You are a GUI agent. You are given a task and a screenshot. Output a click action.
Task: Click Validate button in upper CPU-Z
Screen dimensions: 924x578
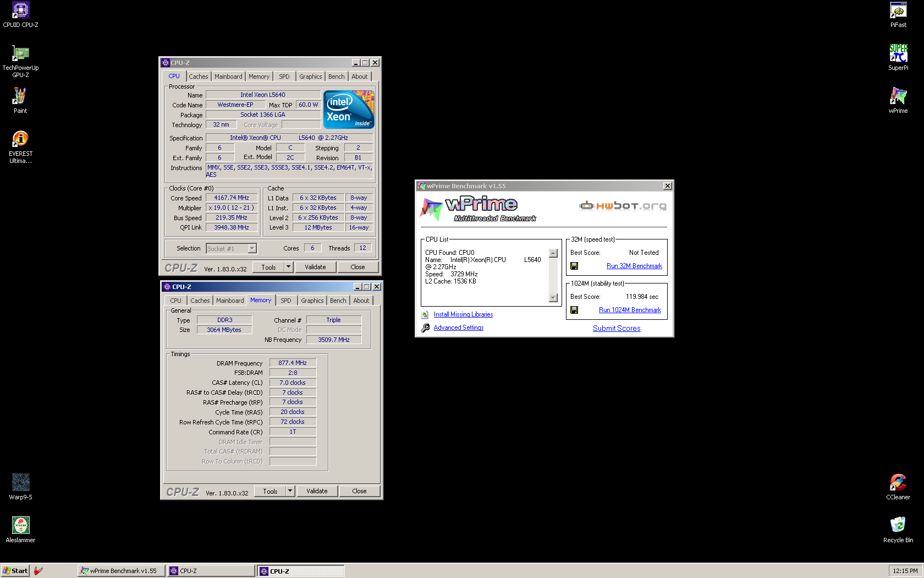click(315, 267)
